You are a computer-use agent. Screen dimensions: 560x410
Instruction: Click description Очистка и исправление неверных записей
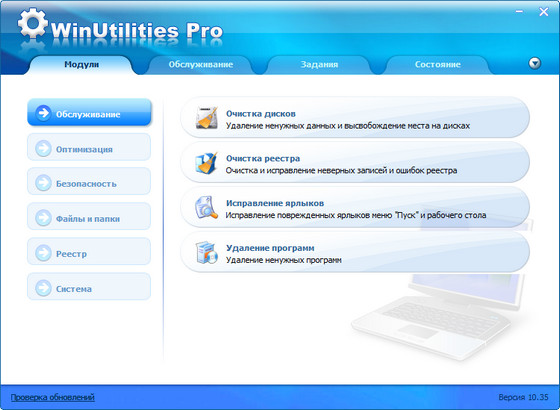(341, 171)
